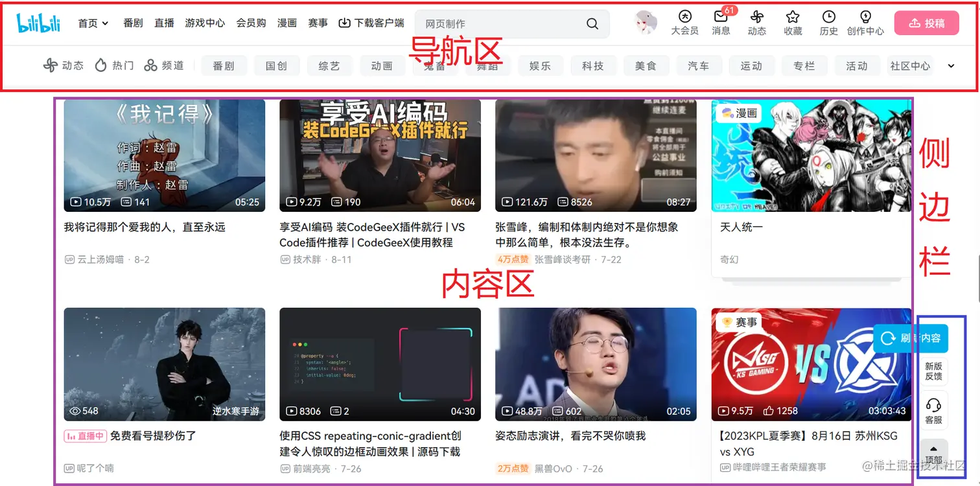Click the pink 投稿 upload button
The image size is (980, 486).
tap(926, 21)
